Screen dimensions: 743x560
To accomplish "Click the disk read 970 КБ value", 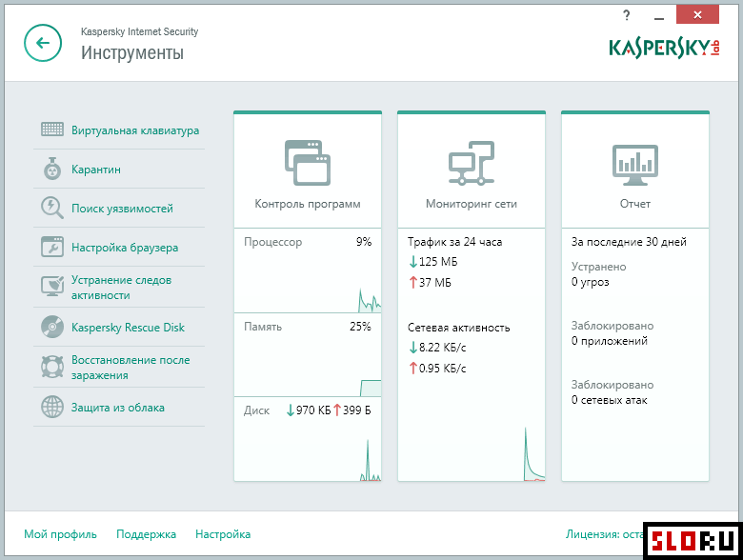I will 309,410.
